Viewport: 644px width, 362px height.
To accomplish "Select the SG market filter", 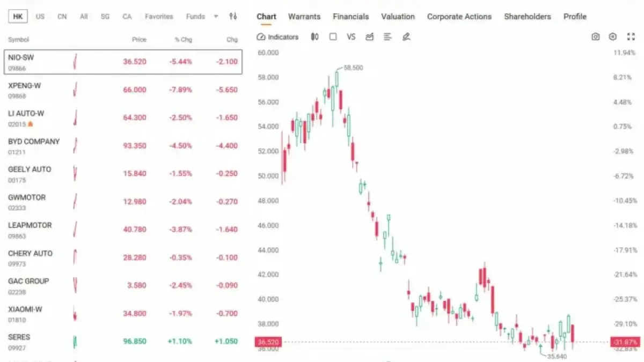I will click(x=105, y=17).
